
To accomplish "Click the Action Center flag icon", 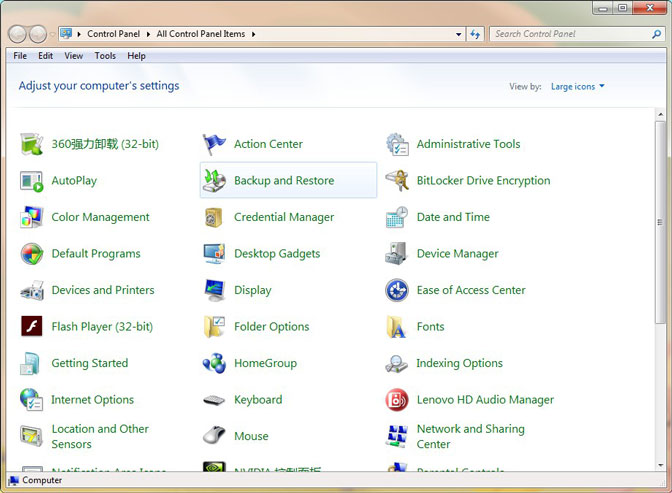I will coord(214,144).
